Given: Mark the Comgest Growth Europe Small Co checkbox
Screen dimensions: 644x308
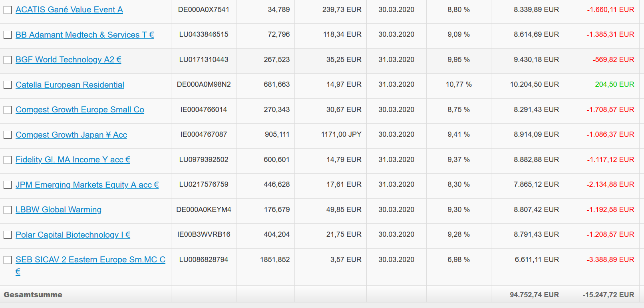Looking at the screenshot, I should 8,110.
